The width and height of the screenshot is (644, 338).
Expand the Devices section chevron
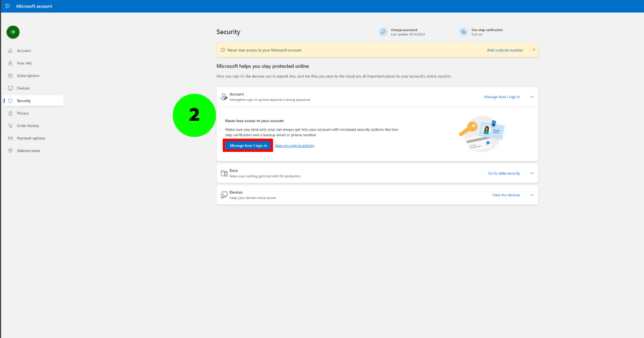pyautogui.click(x=531, y=195)
